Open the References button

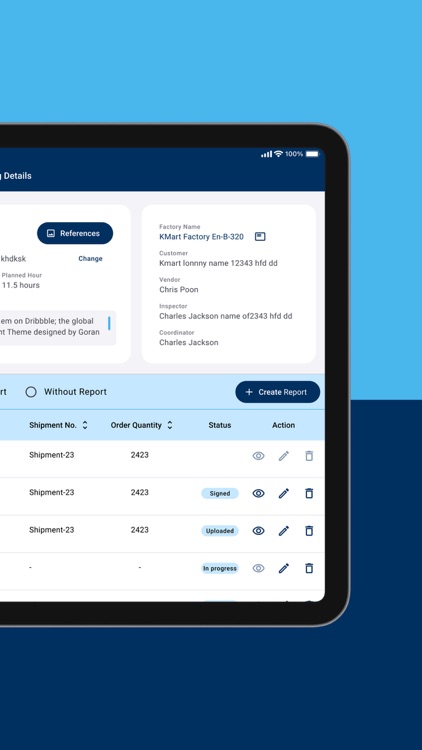click(75, 233)
